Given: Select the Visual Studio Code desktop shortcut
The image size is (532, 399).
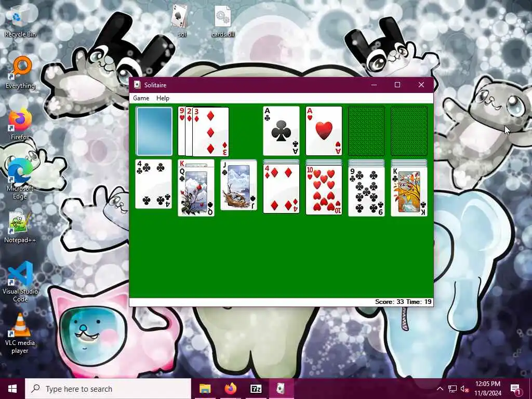Looking at the screenshot, I should tap(20, 282).
